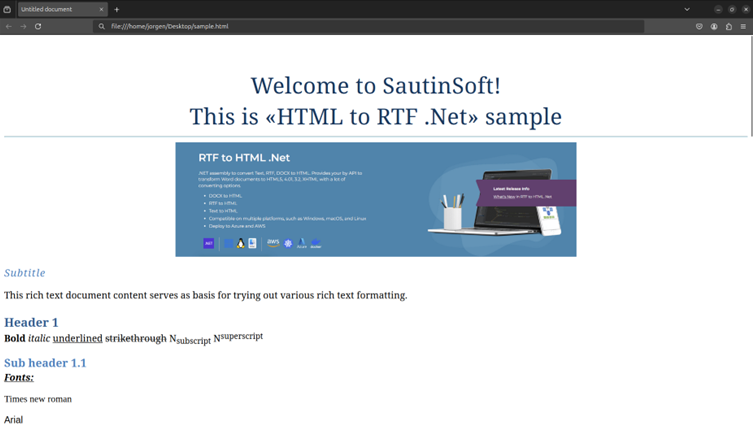Click the word "Bold"
This screenshot has width=753, height=426.
coord(14,338)
